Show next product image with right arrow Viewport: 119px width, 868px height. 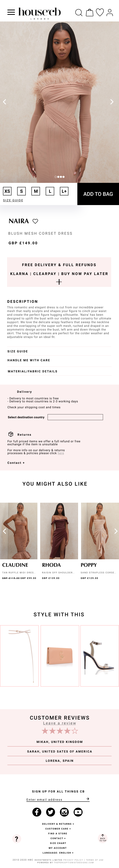112,102
